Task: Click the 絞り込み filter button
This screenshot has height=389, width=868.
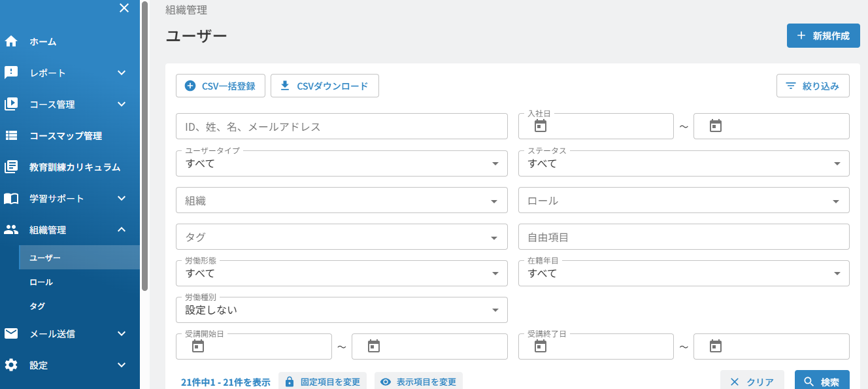Action: click(813, 86)
